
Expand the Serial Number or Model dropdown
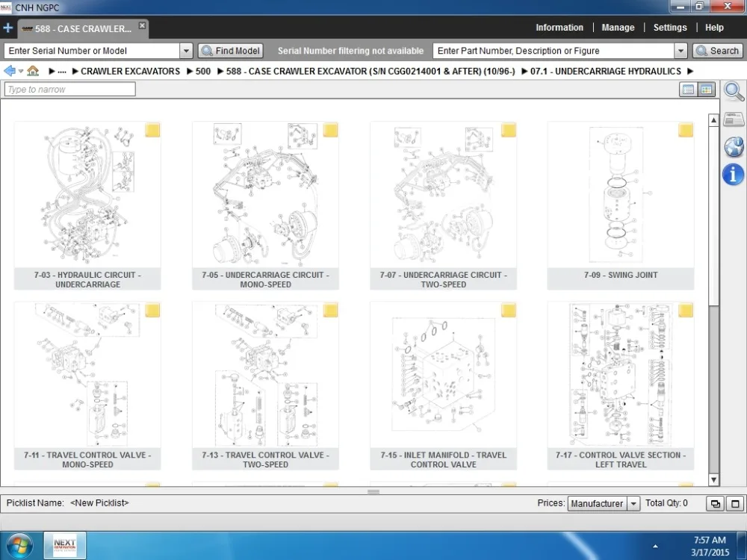(x=186, y=51)
